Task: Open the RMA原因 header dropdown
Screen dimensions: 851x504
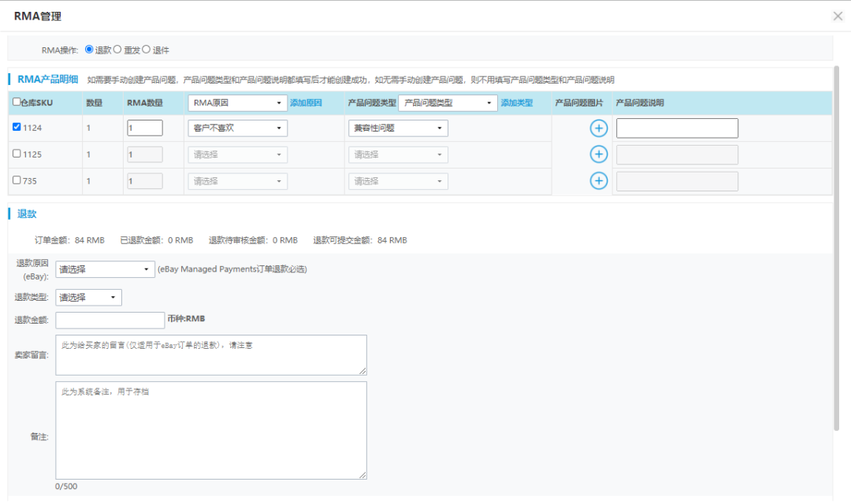Action: click(237, 103)
